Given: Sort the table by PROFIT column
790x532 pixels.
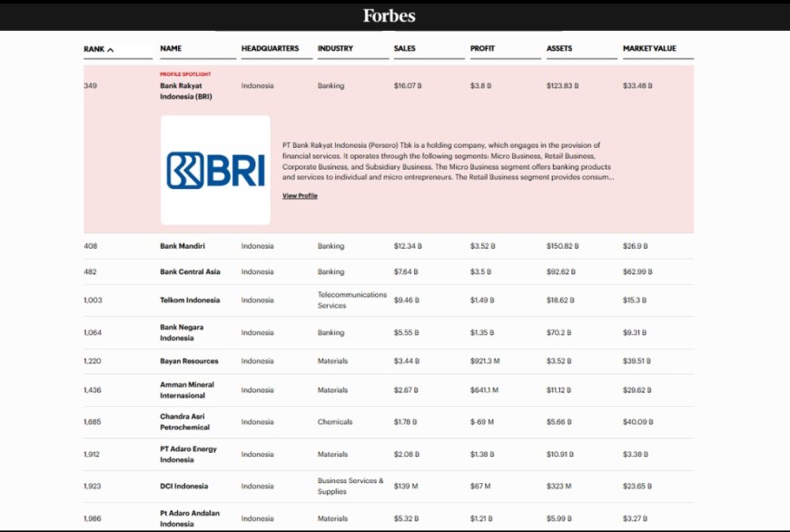Looking at the screenshot, I should [481, 48].
